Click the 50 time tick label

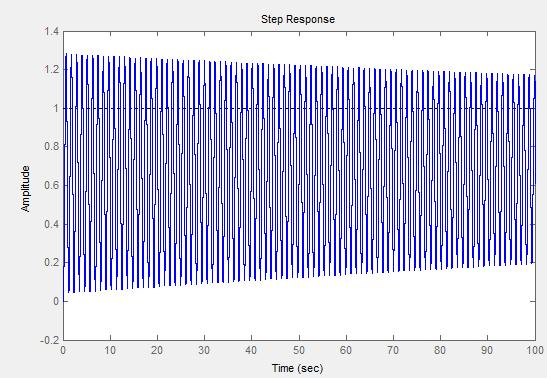coord(299,350)
